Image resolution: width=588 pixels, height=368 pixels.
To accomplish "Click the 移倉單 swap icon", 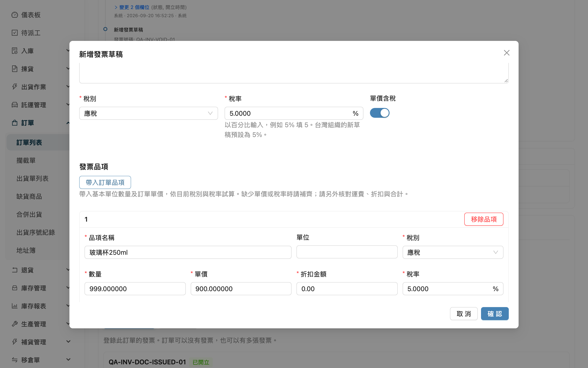I will click(14, 360).
